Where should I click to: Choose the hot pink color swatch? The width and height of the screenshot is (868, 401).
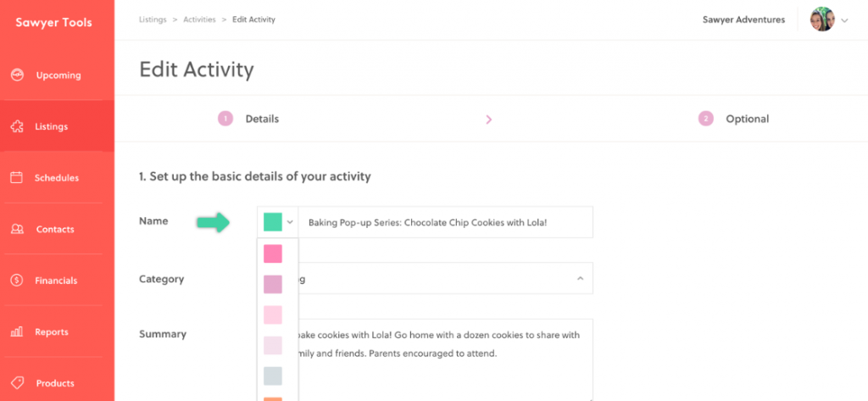273,253
